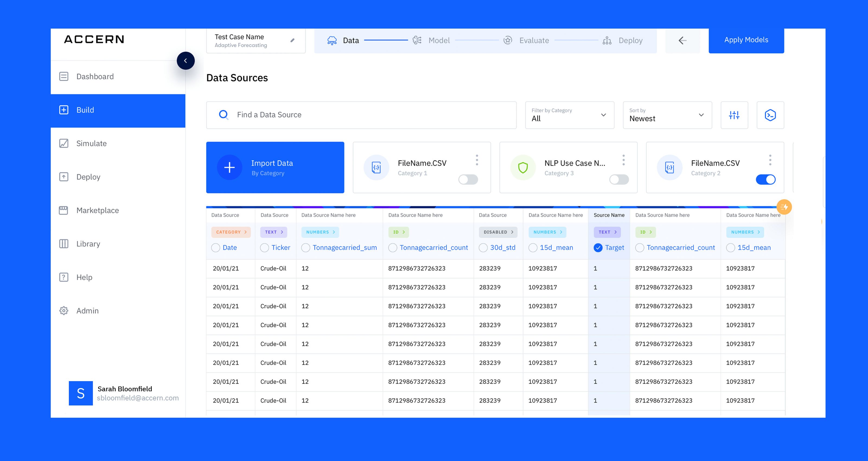Open the Filter by Category dropdown
Screen dimensions: 868x461
tap(569, 115)
